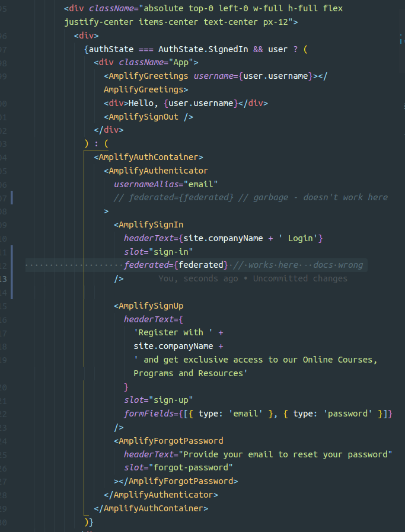Screen dimensions: 405x532
Task: Click the 'Register with ' string
Action: click(173, 332)
